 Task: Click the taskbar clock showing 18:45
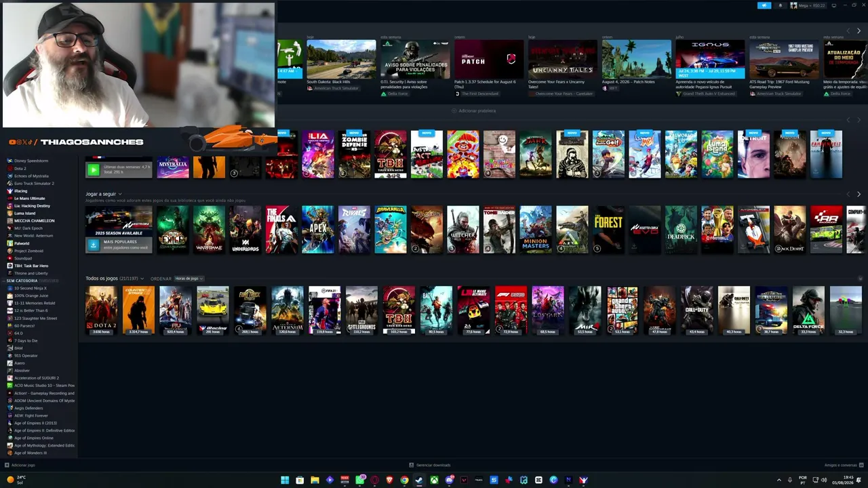[x=844, y=480]
